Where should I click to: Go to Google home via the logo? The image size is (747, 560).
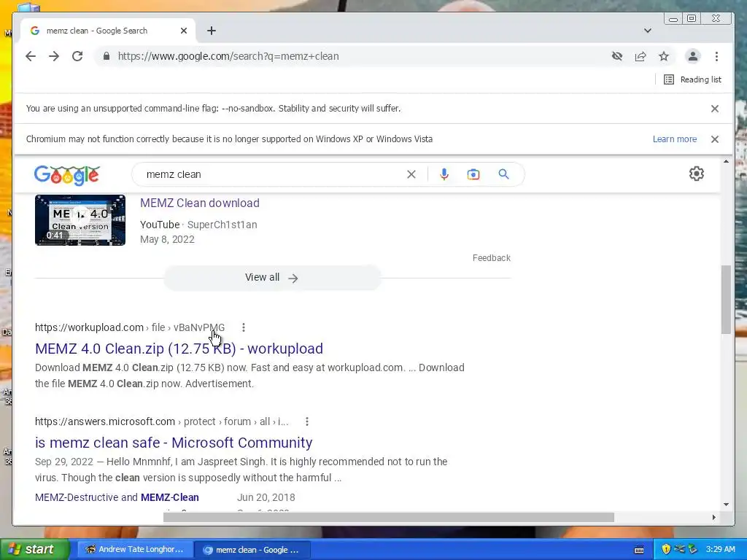coord(66,175)
